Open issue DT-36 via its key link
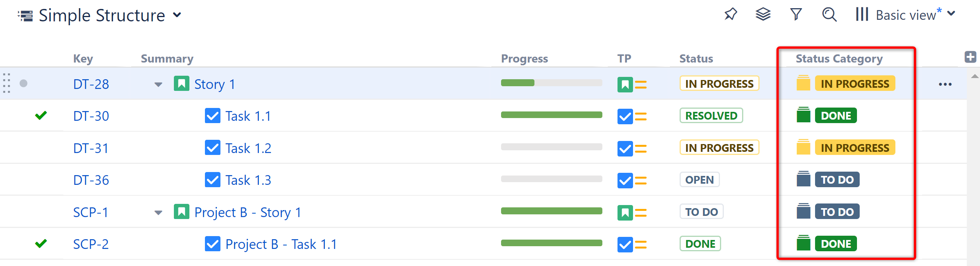 [91, 179]
